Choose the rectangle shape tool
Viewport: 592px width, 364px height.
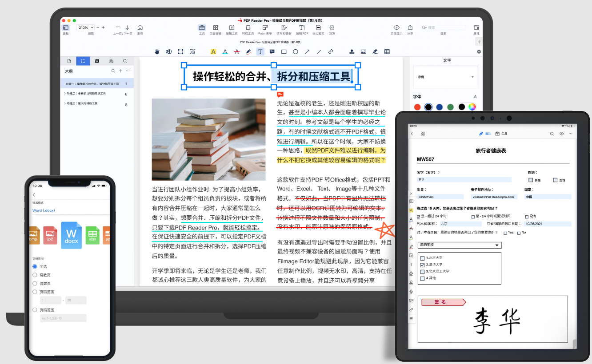[x=284, y=51]
